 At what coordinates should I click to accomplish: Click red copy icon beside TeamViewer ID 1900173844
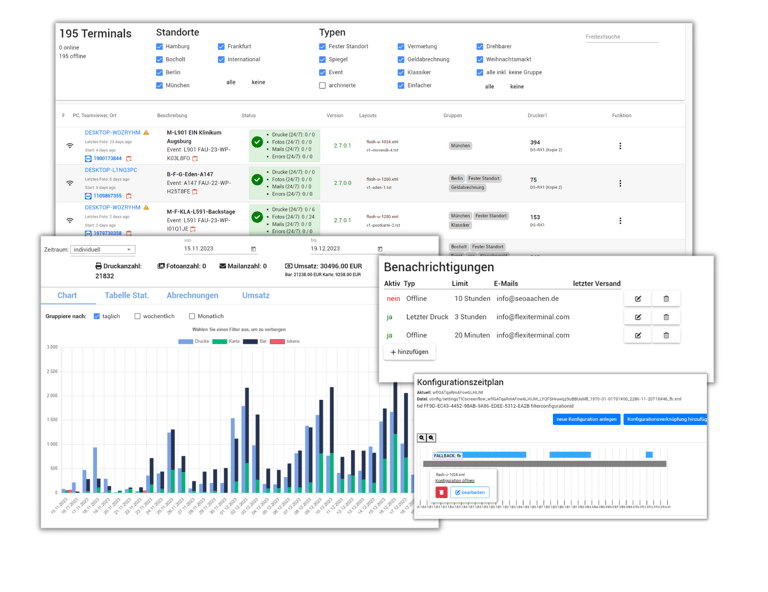coord(129,159)
